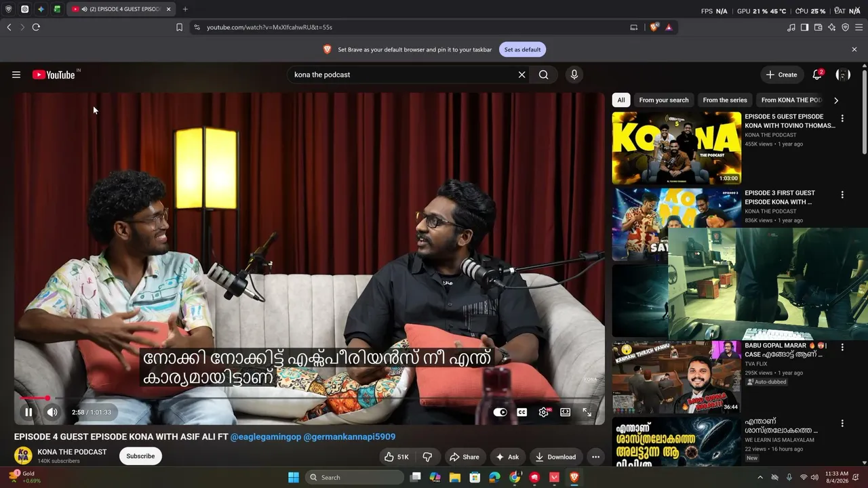
Task: Open a new browser tab
Action: tap(185, 9)
